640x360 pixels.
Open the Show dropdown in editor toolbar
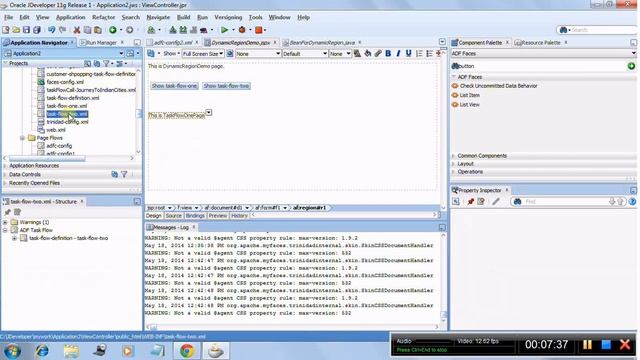(x=171, y=53)
